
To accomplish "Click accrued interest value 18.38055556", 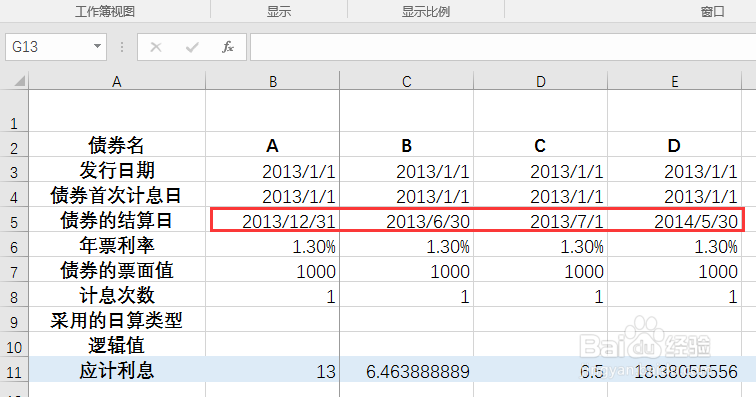I will (675, 371).
